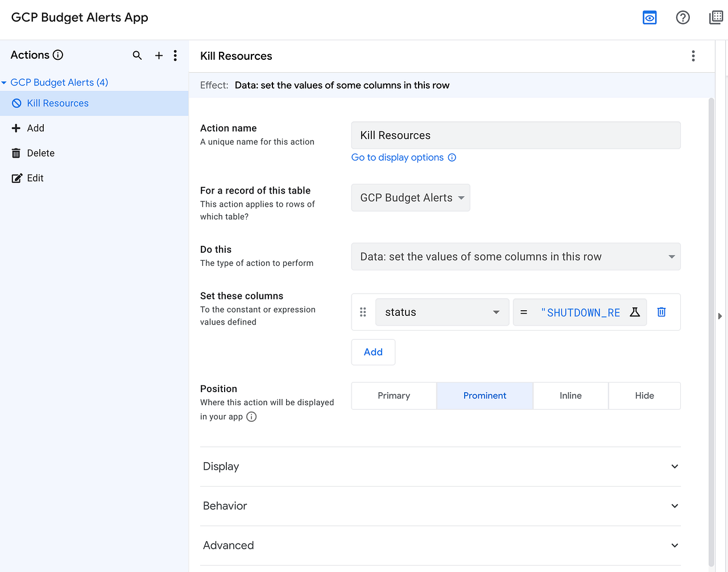The width and height of the screenshot is (728, 572).
Task: Click the Actions info icon
Action: tap(58, 55)
